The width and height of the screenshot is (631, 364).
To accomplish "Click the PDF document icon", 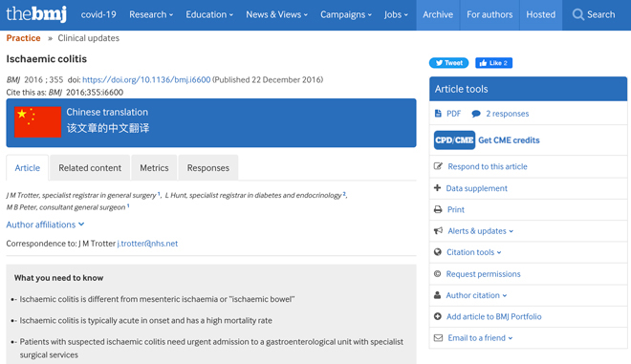I will 438,114.
